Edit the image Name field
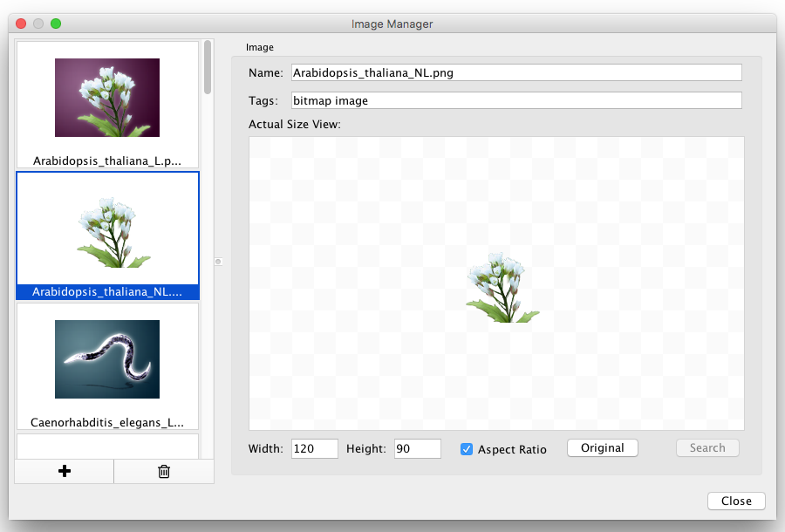The image size is (785, 532). (x=515, y=72)
